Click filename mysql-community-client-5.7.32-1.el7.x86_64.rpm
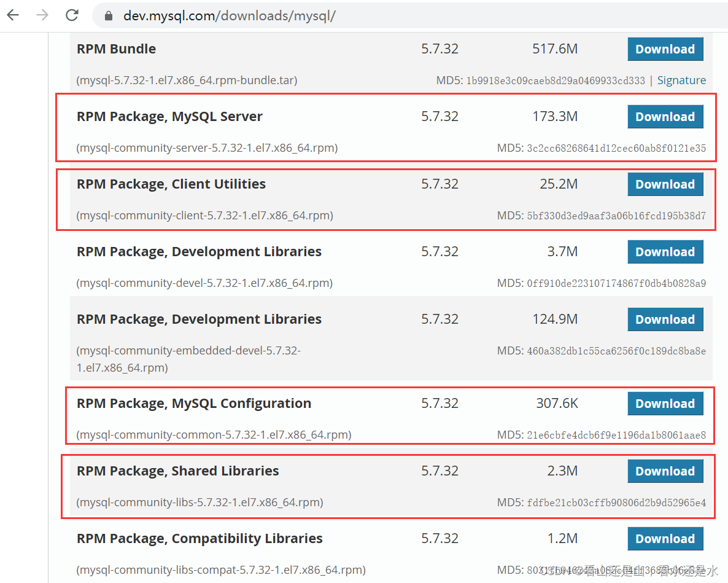The image size is (728, 583). [205, 216]
